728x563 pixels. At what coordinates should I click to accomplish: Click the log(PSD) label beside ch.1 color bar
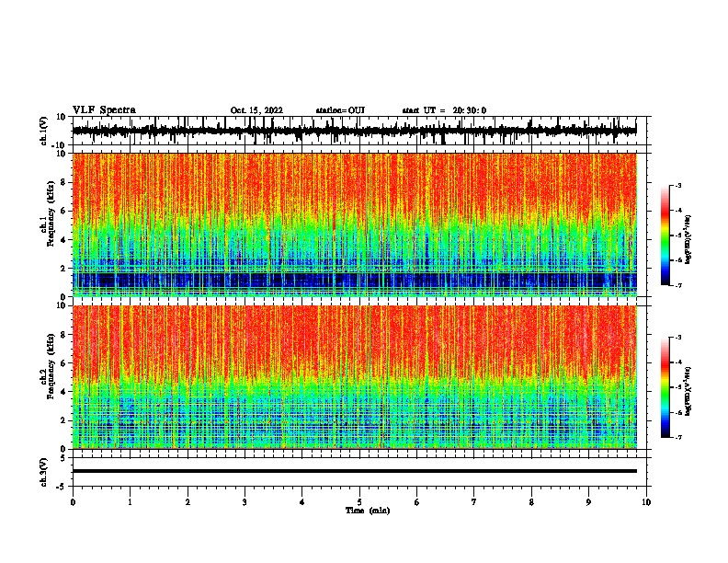[688, 239]
